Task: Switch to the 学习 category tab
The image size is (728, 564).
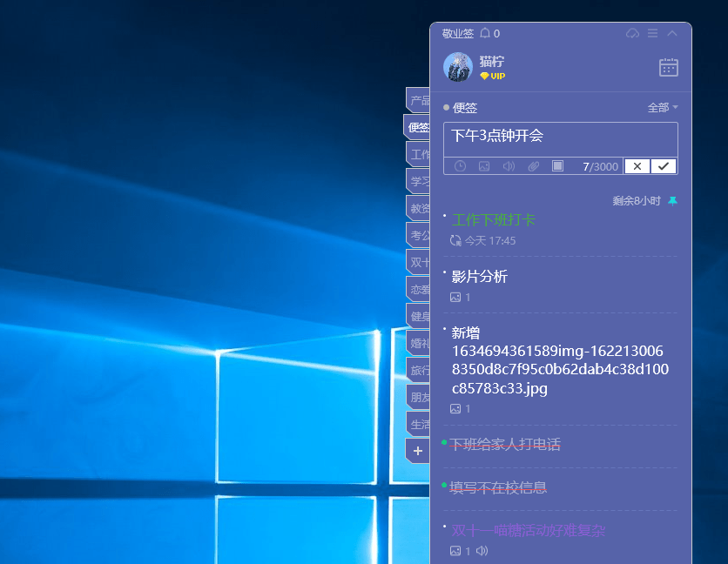Action: pos(419,181)
